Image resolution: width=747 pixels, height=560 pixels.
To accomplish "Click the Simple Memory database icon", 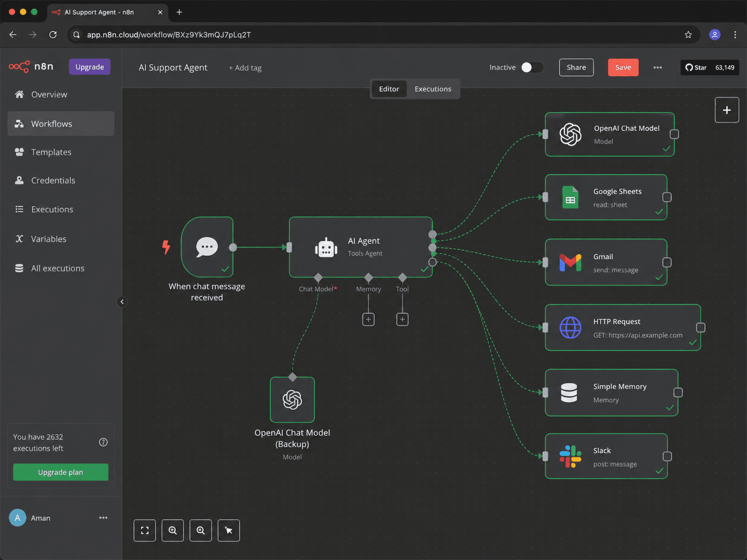I will [569, 392].
